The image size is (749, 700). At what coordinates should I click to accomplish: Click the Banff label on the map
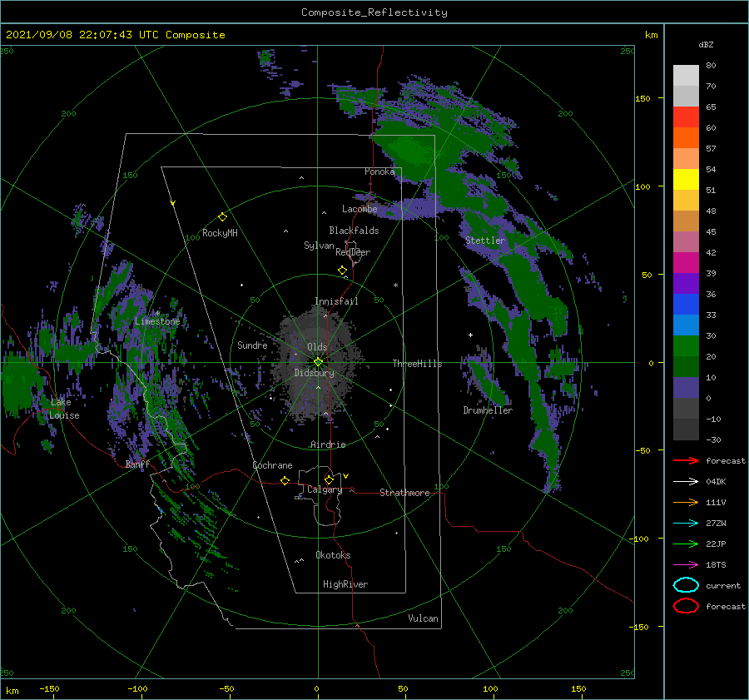tap(137, 464)
